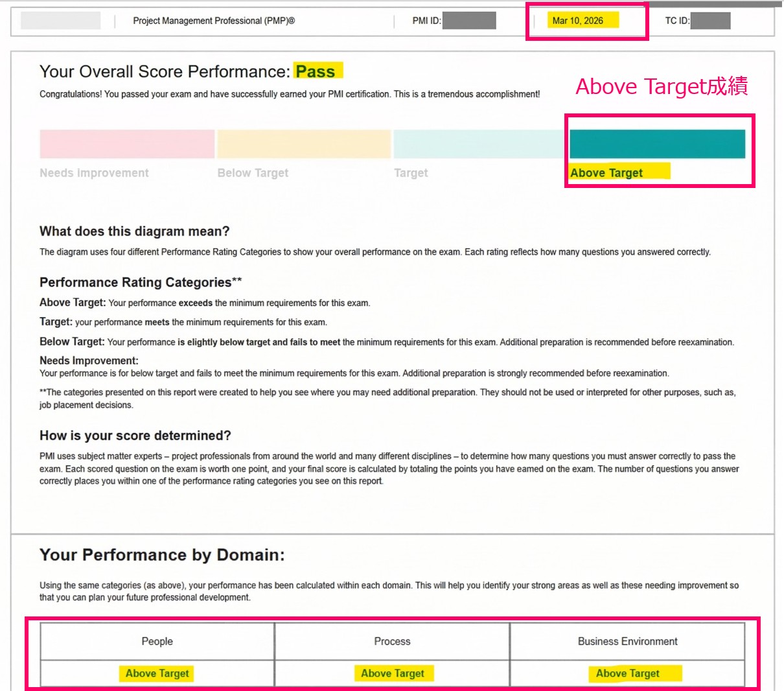Click the People domain header cell
Image resolution: width=784 pixels, height=691 pixels.
[x=157, y=641]
